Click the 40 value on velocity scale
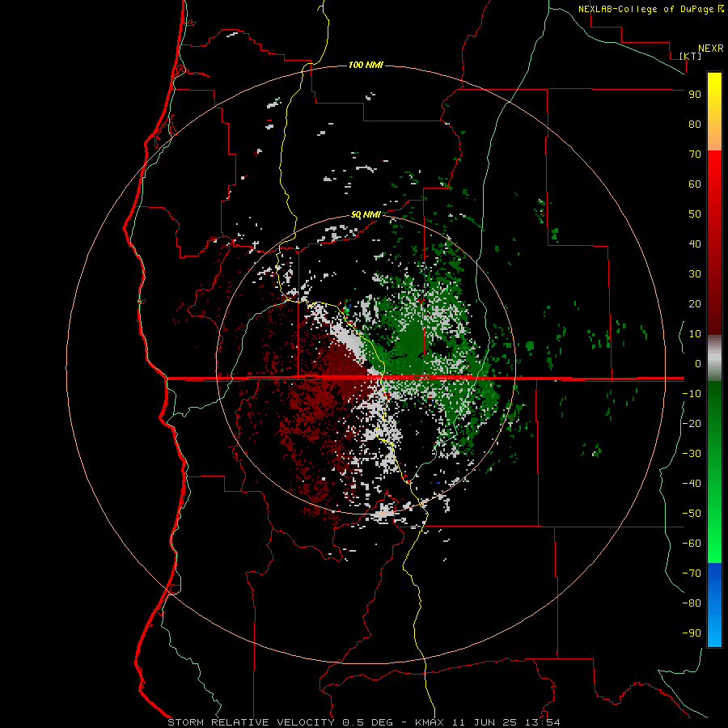 (695, 243)
